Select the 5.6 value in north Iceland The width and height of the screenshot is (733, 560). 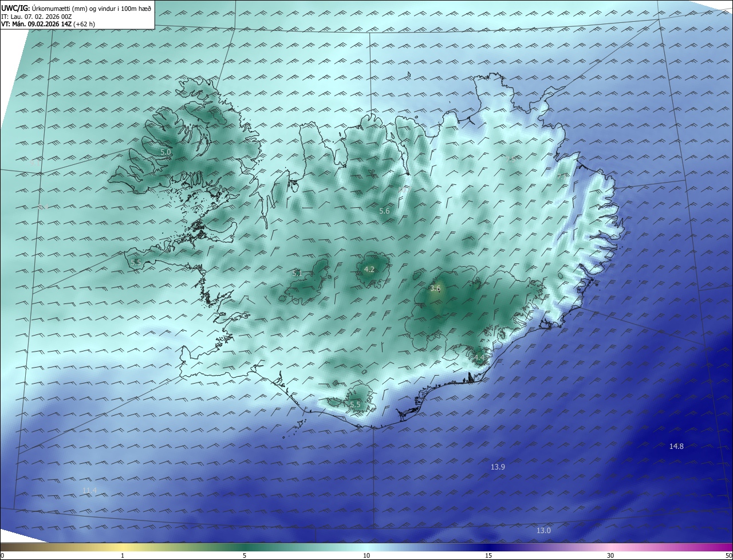(384, 211)
